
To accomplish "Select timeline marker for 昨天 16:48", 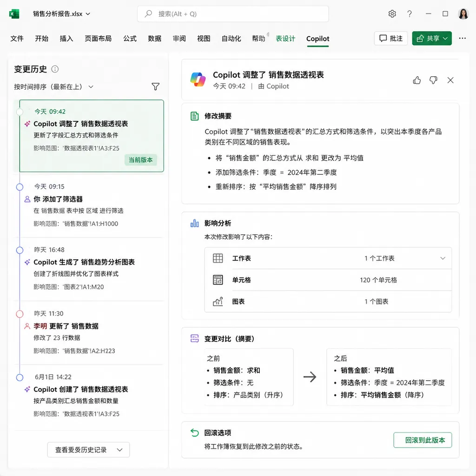I will pyautogui.click(x=20, y=250).
